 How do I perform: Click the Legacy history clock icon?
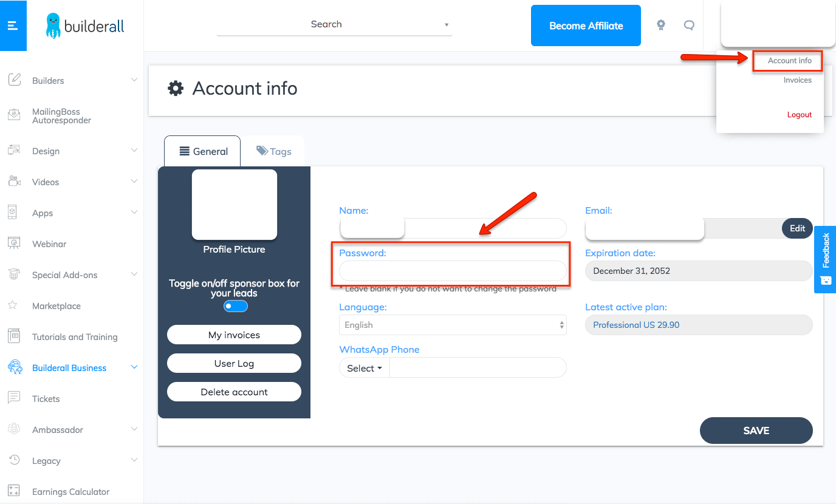point(14,460)
